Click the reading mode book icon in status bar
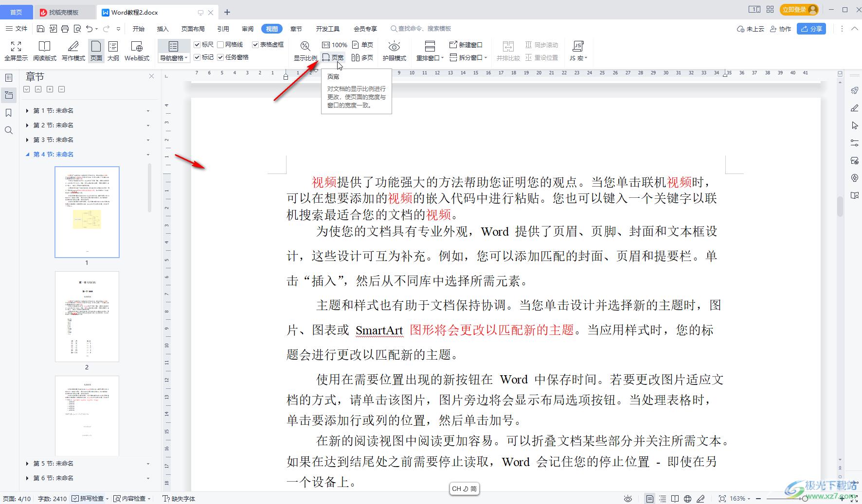Viewport: 862px width, 504px height. tap(675, 499)
